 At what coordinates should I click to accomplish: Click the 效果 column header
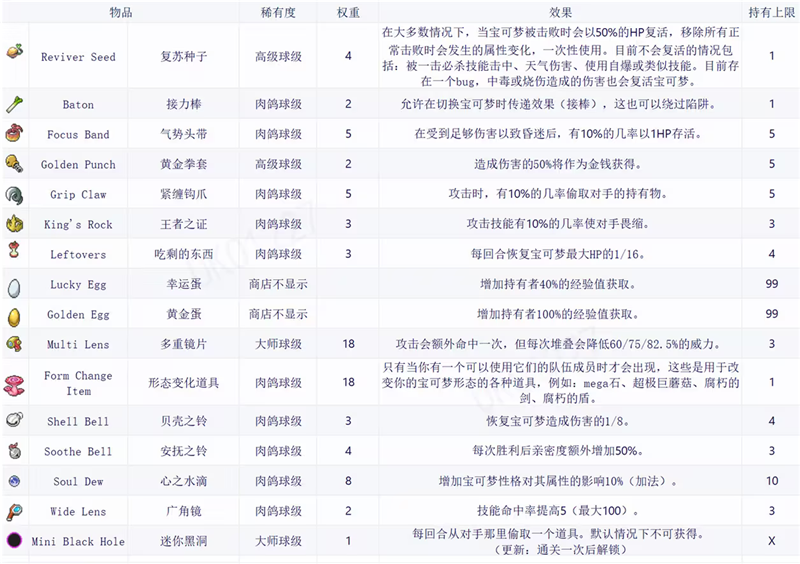coord(560,12)
